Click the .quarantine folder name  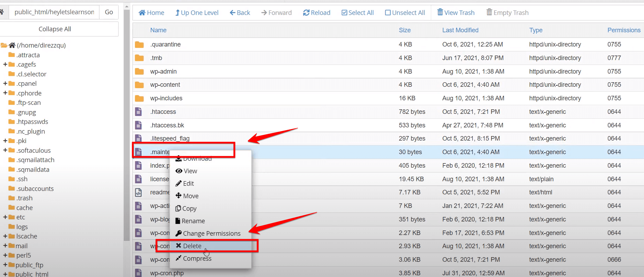pyautogui.click(x=166, y=44)
